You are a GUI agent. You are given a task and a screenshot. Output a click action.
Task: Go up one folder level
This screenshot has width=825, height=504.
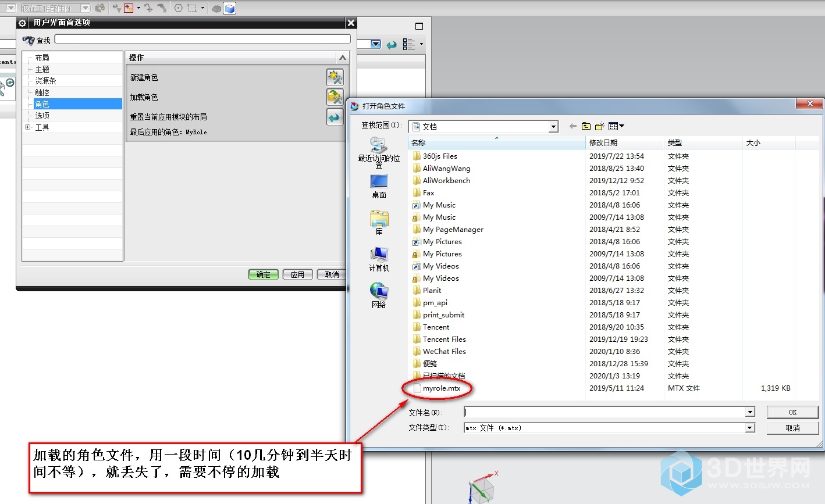point(586,126)
